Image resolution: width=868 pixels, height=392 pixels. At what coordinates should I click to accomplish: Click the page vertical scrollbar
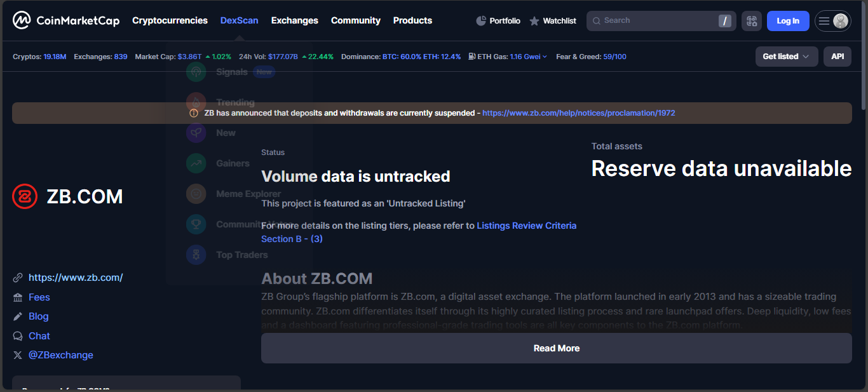click(x=864, y=57)
